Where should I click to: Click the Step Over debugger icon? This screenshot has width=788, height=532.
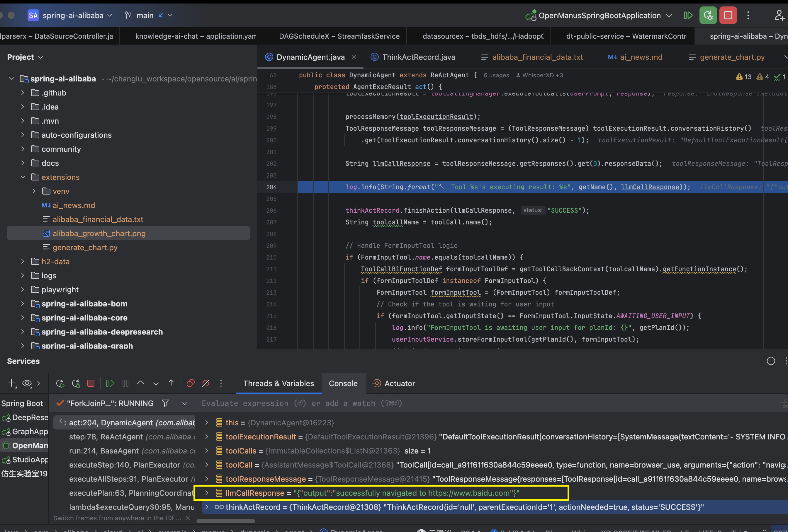[141, 383]
